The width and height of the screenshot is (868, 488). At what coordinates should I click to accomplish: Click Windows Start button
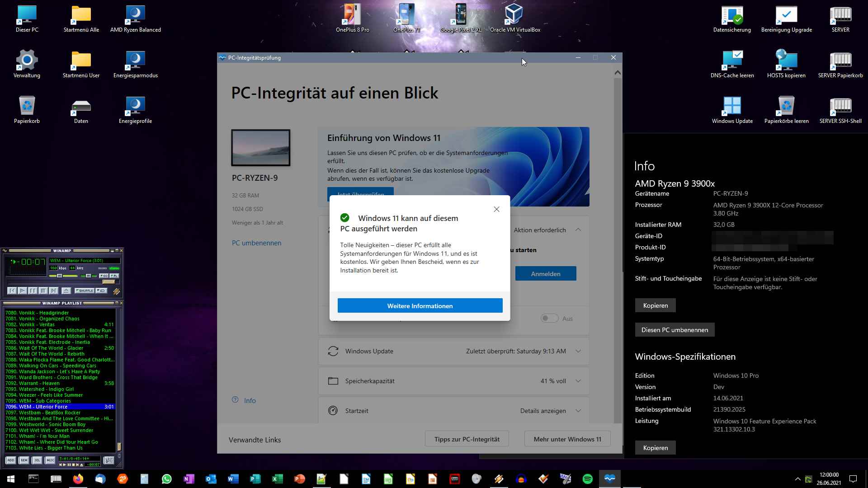(x=11, y=479)
